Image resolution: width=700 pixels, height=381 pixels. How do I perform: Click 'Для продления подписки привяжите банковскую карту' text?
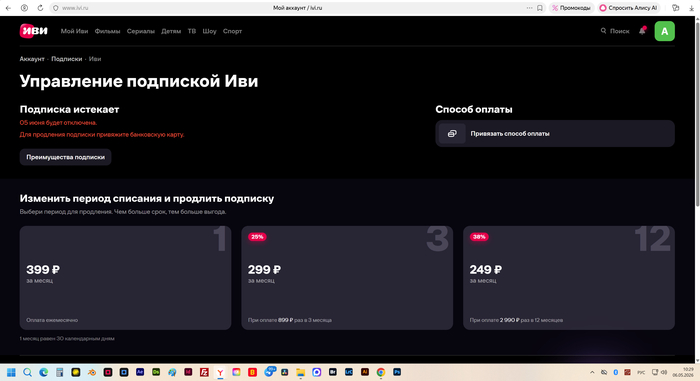point(102,134)
